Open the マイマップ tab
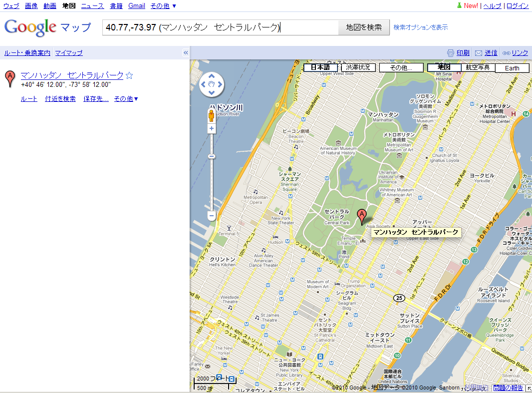 click(69, 53)
